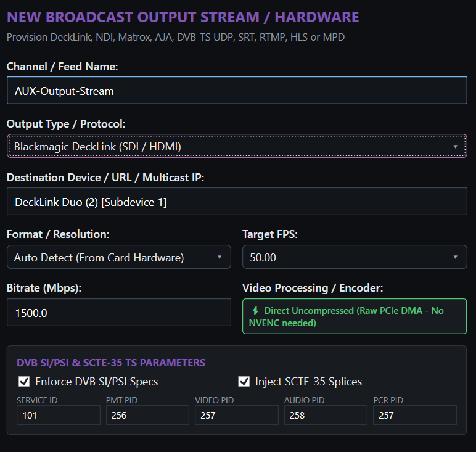Image resolution: width=476 pixels, height=452 pixels.
Task: Open the Target FPS dropdown
Action: pyautogui.click(x=355, y=257)
